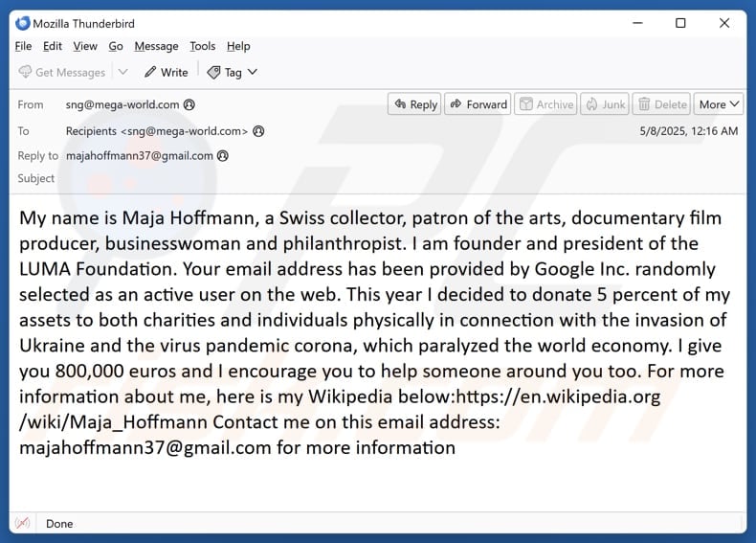Image resolution: width=756 pixels, height=543 pixels.
Task: Click the sender address sng@mega-world.com
Action: 122,104
